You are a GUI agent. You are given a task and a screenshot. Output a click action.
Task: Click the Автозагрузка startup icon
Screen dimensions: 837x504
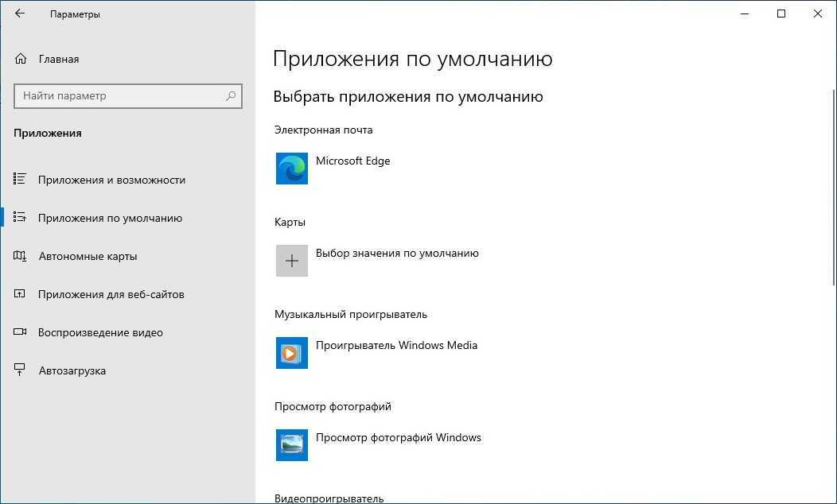[20, 370]
